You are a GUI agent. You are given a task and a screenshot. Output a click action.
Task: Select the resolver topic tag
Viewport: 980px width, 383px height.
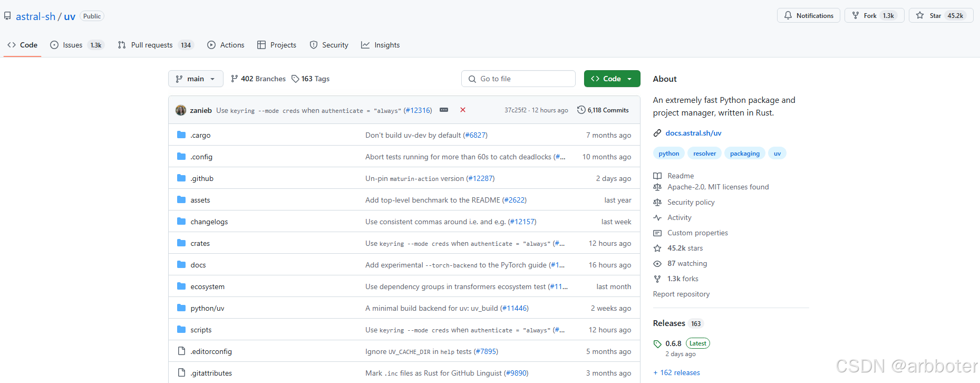(705, 154)
